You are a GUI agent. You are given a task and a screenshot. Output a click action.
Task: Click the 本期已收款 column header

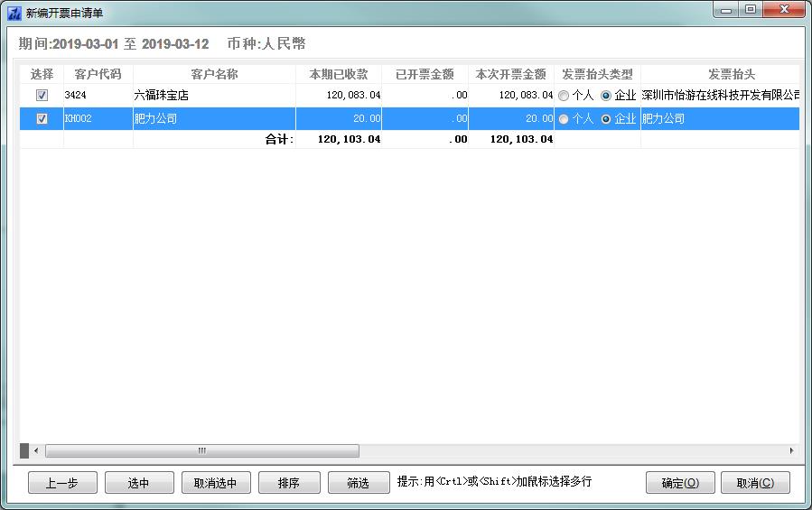[x=338, y=74]
